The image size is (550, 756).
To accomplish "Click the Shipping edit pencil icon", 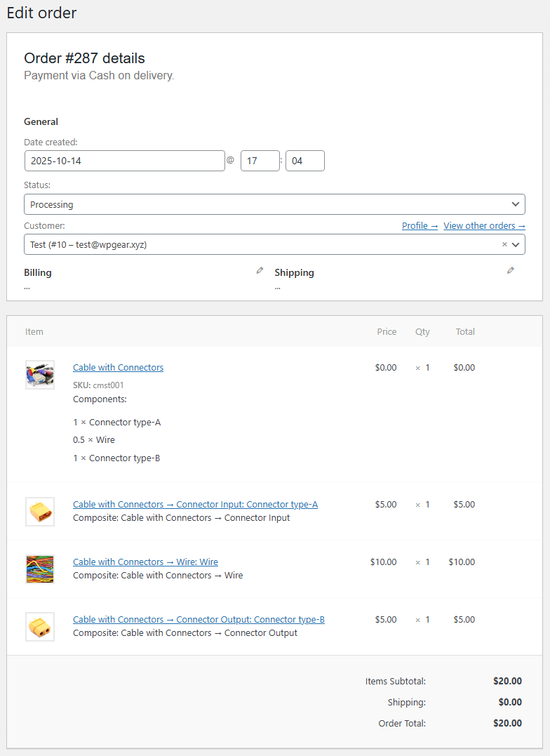I will pos(510,270).
